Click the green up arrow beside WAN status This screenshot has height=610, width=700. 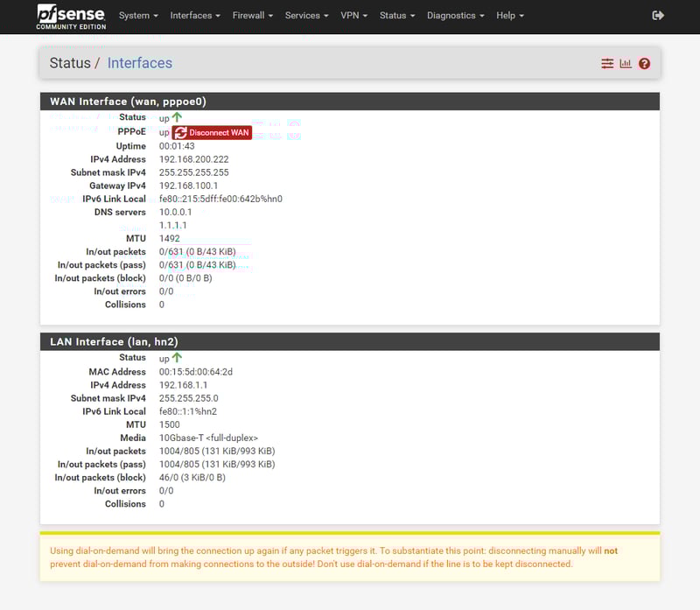(x=178, y=116)
